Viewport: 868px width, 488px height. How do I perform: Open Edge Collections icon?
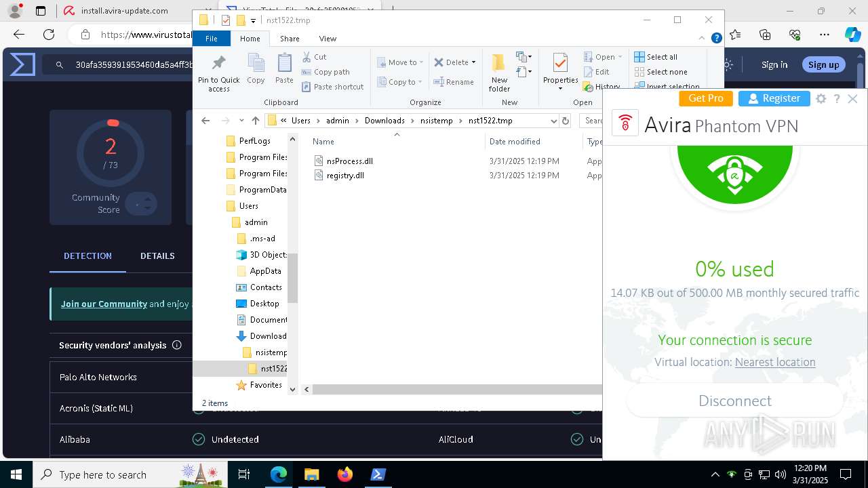(x=766, y=35)
